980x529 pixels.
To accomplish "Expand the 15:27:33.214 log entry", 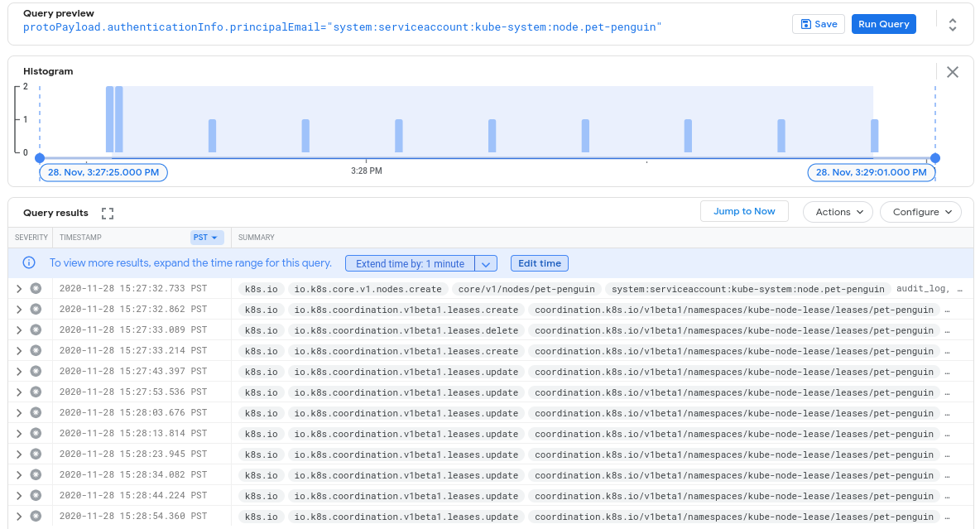I will tap(19, 351).
